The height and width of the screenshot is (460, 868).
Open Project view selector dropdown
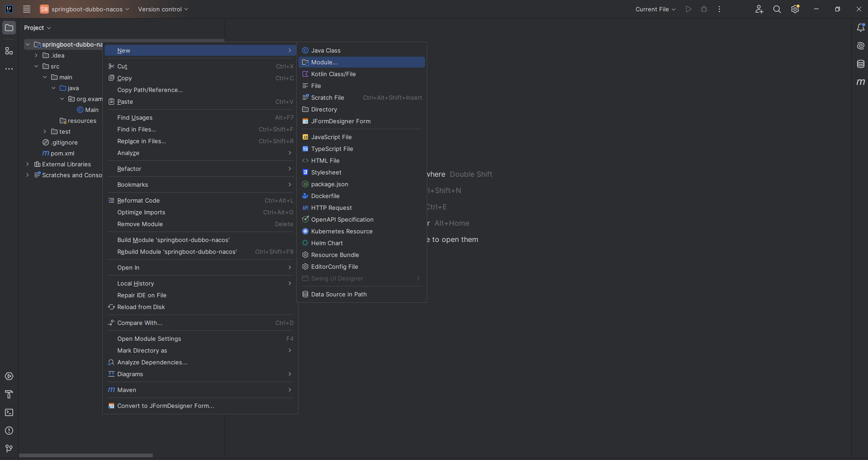(38, 28)
